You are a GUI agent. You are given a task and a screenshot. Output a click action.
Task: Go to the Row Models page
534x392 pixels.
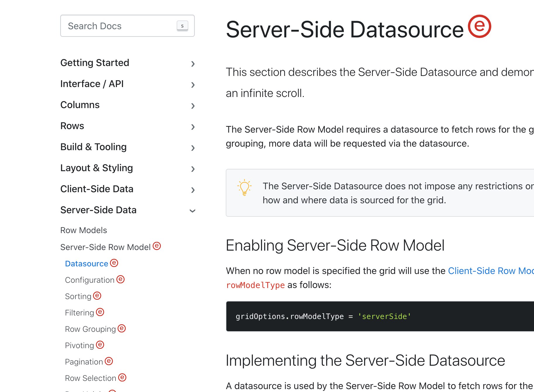tap(84, 230)
